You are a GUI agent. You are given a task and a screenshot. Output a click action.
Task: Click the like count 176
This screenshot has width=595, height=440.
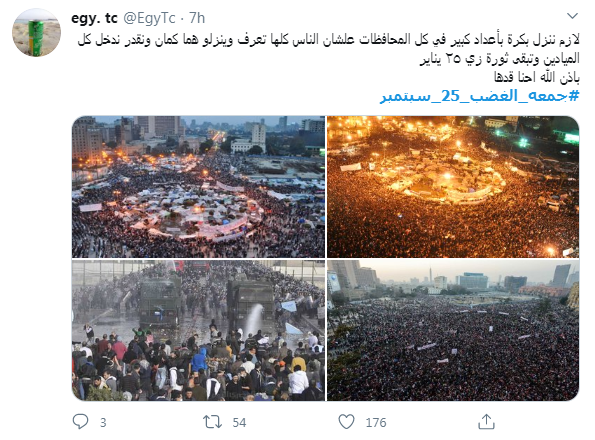point(376,423)
